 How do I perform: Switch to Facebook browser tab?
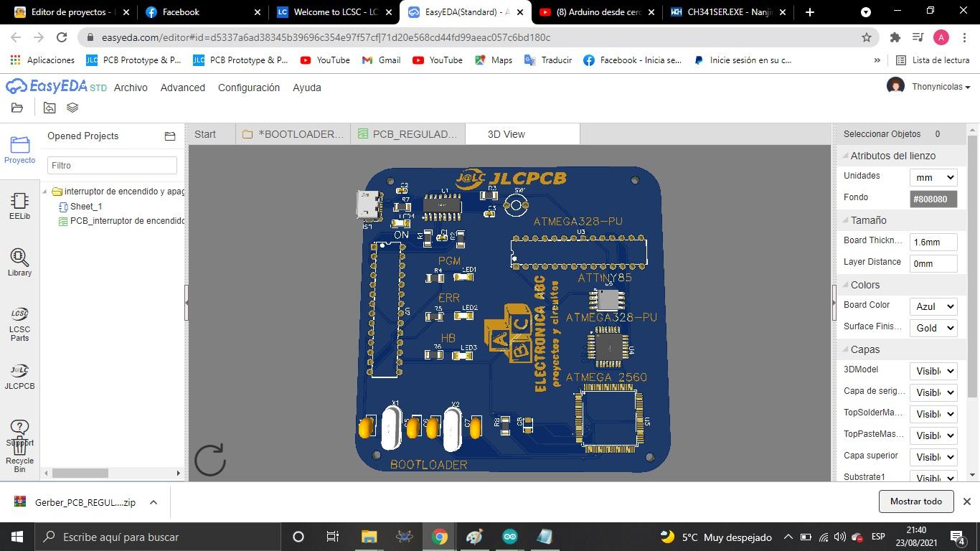(x=202, y=12)
